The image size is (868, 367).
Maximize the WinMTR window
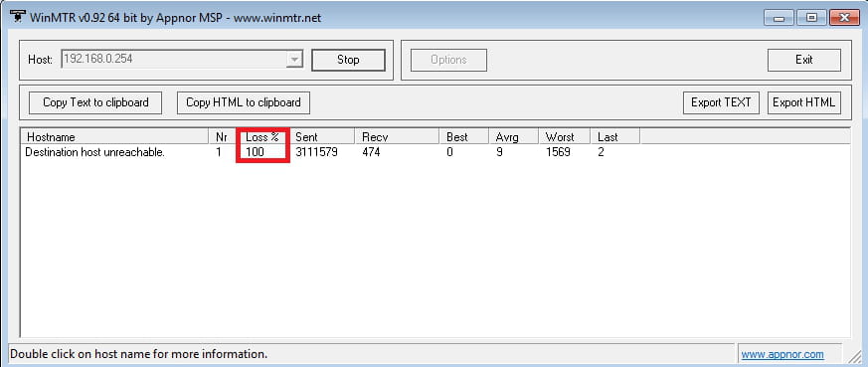(811, 18)
